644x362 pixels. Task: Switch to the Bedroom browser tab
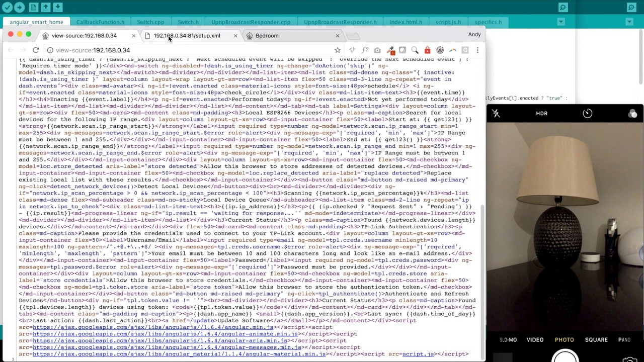click(x=267, y=36)
